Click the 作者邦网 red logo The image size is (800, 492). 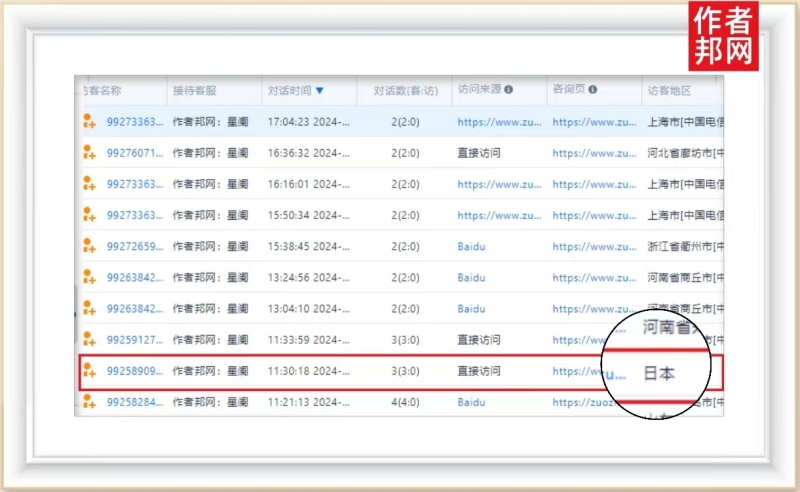pyautogui.click(x=725, y=36)
